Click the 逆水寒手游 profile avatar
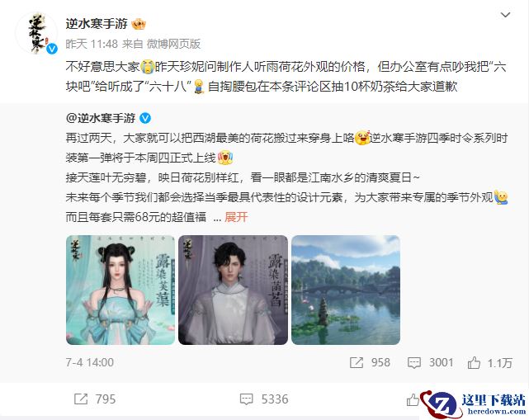Viewport: 529px width, 420px height. point(36,33)
